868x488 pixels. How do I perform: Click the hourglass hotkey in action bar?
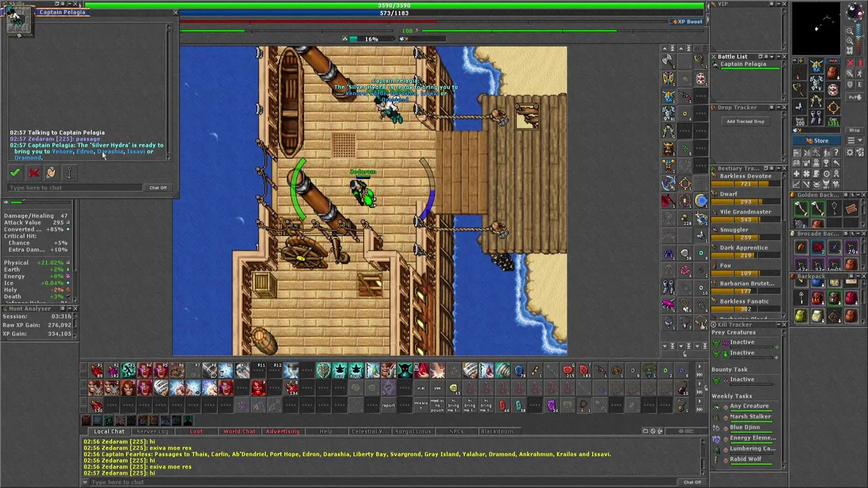tap(291, 370)
